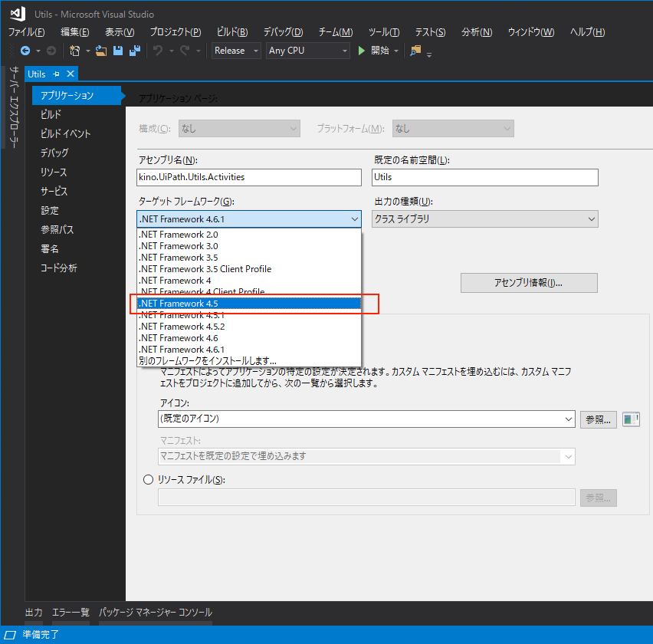This screenshot has height=644, width=653.
Task: Open a file with the open folder icon
Action: 100,51
